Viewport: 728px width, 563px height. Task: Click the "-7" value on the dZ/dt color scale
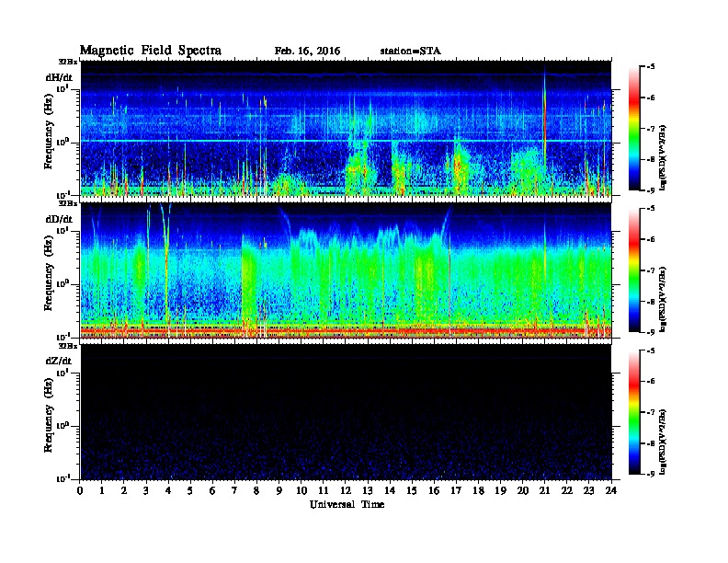pyautogui.click(x=651, y=412)
